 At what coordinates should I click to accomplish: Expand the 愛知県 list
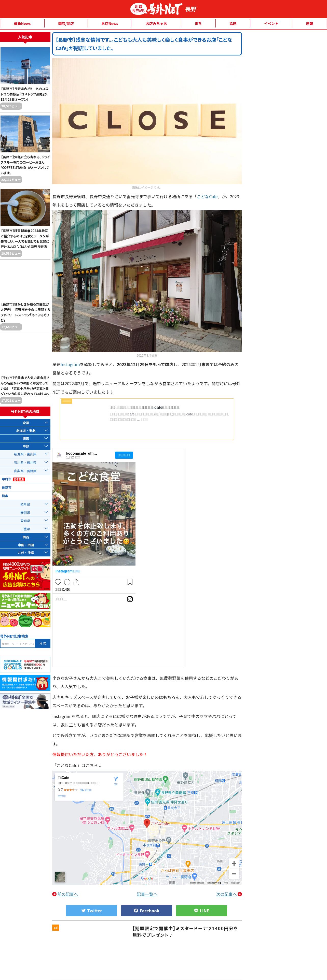(x=25, y=521)
